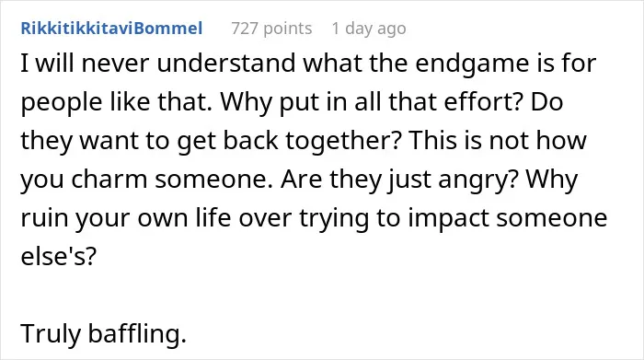Screen dimensions: 644x360
Task: Click the word 'else's?' ending the paragraph
Action: coord(58,256)
